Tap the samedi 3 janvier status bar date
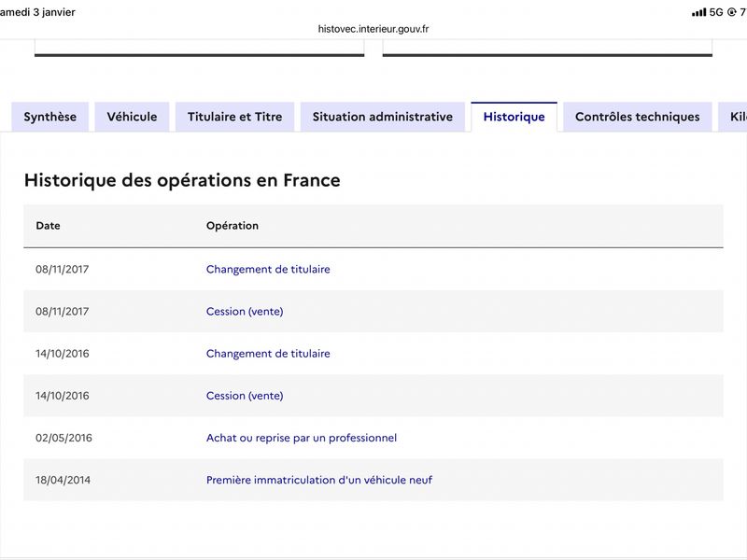 point(37,12)
